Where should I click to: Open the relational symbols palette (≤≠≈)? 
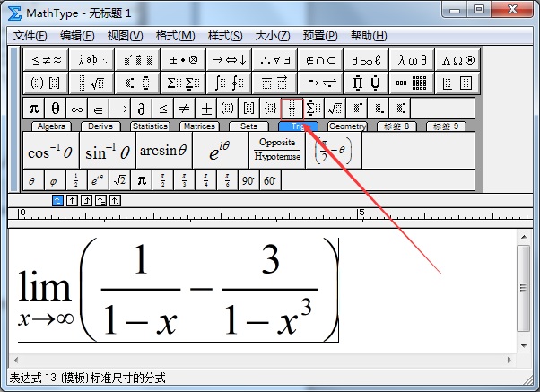[x=46, y=60]
